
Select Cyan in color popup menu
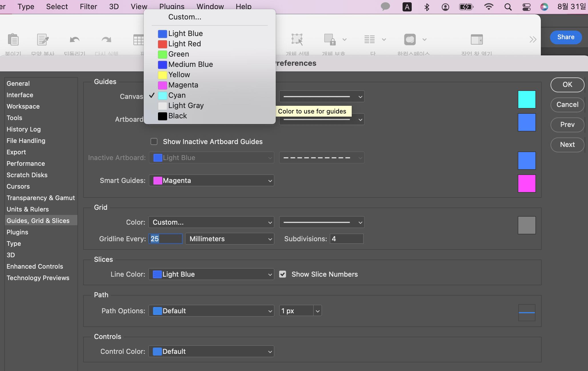point(210,95)
